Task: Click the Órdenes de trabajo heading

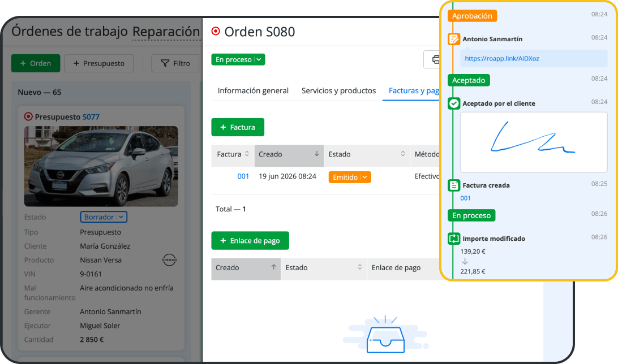Action: [x=70, y=31]
